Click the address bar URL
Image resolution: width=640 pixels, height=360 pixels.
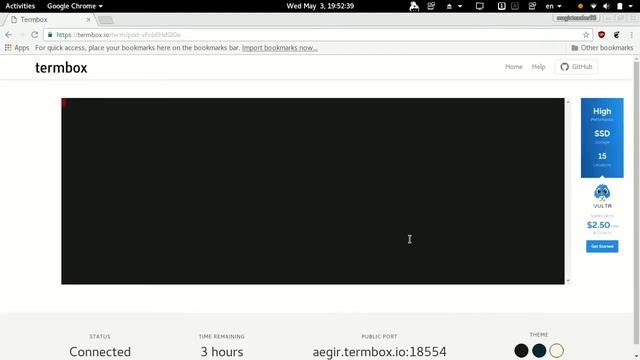pyautogui.click(x=118, y=35)
